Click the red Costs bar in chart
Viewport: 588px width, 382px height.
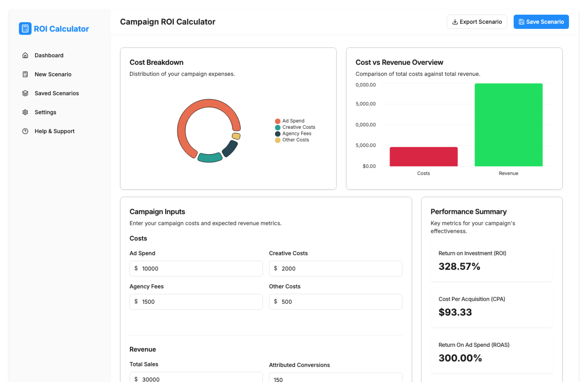coord(423,157)
